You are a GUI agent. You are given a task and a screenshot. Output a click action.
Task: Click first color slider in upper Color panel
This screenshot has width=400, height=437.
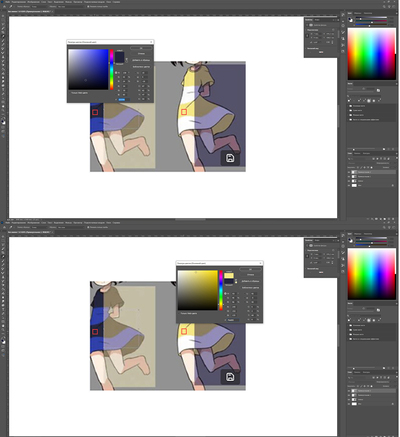point(371,17)
